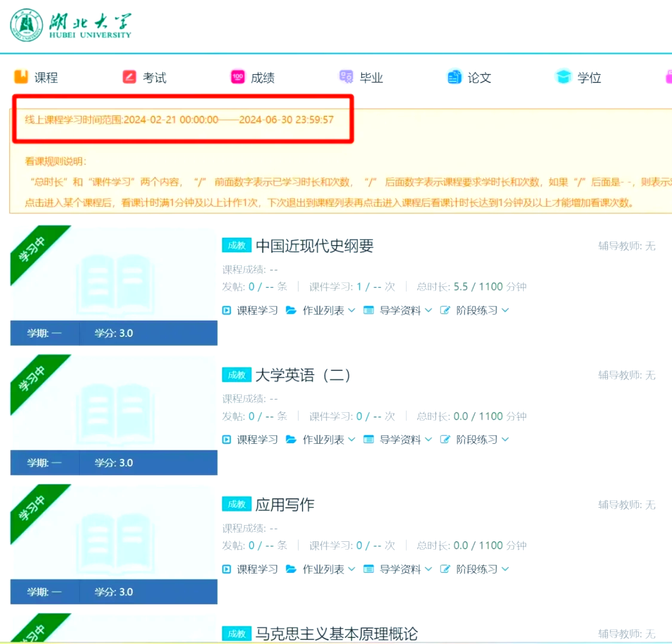Expand 导学资料 dropdown for 应用写作
The height and width of the screenshot is (644, 672).
tap(429, 569)
